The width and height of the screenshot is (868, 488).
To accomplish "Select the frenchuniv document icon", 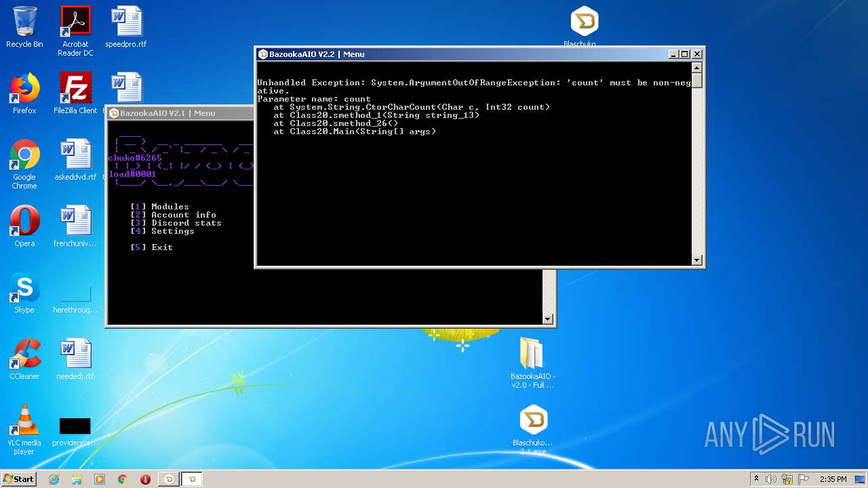I will (x=75, y=226).
